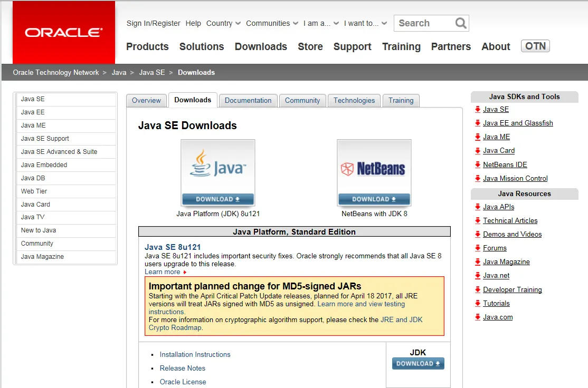Open Java Mission Control link
The height and width of the screenshot is (388, 588).
click(x=515, y=179)
